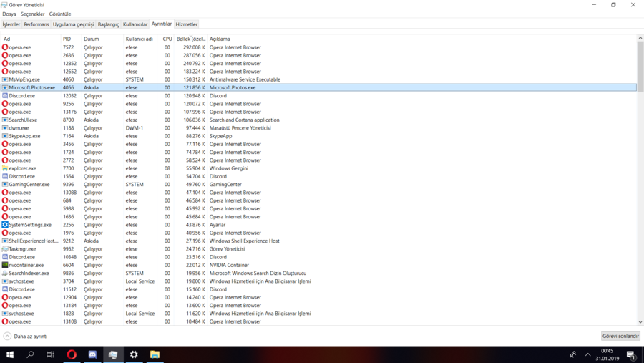Click ShellExperienceHost process icon
The image size is (644, 363).
point(5,241)
